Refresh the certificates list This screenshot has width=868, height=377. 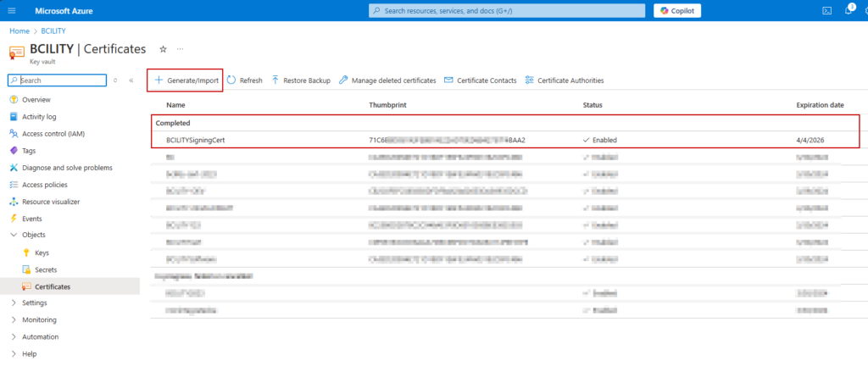point(245,80)
